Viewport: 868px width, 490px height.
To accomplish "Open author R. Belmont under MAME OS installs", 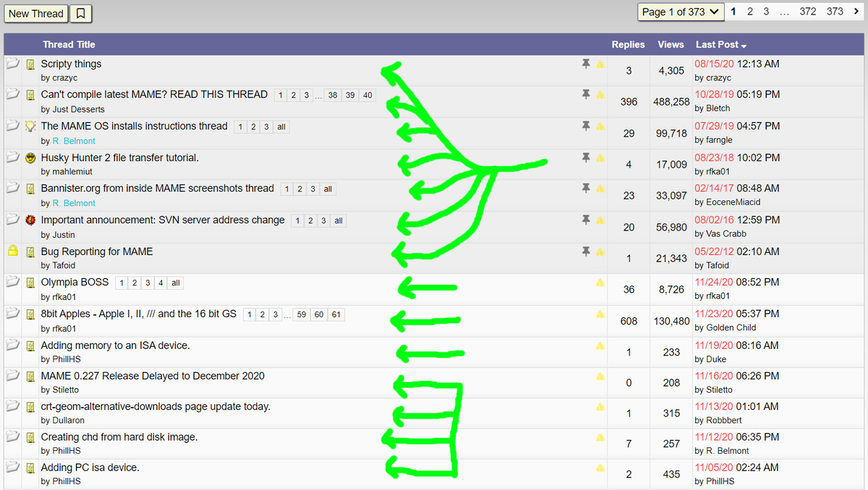I will point(74,141).
